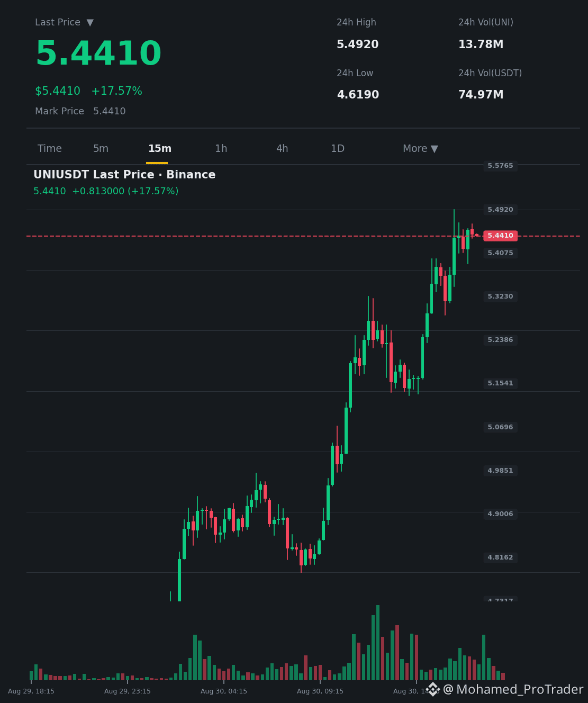This screenshot has height=703, width=588.
Task: Open the Last Price dropdown arrow
Action: (90, 23)
